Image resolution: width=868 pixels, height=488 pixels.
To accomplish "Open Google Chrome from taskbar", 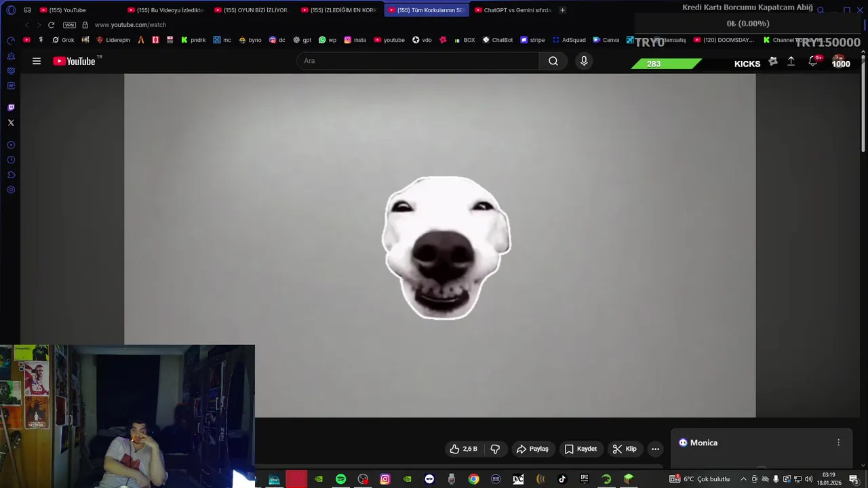I will coord(473,479).
